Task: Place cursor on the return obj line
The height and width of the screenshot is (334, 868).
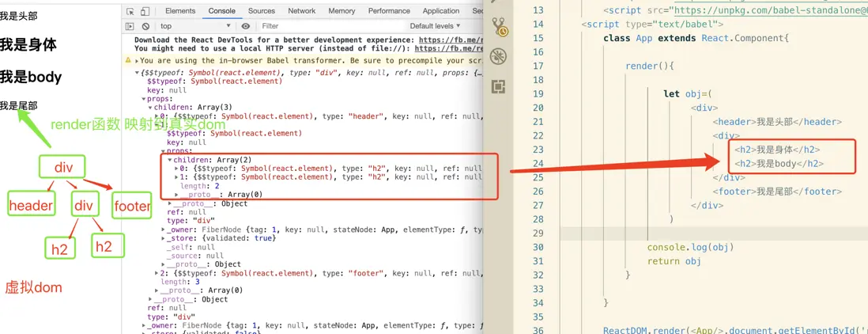Action: coord(674,261)
